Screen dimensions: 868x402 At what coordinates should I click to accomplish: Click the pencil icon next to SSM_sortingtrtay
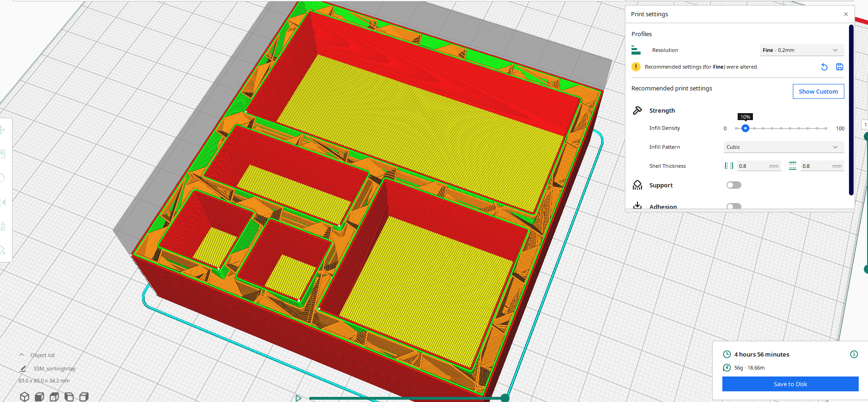[23, 369]
